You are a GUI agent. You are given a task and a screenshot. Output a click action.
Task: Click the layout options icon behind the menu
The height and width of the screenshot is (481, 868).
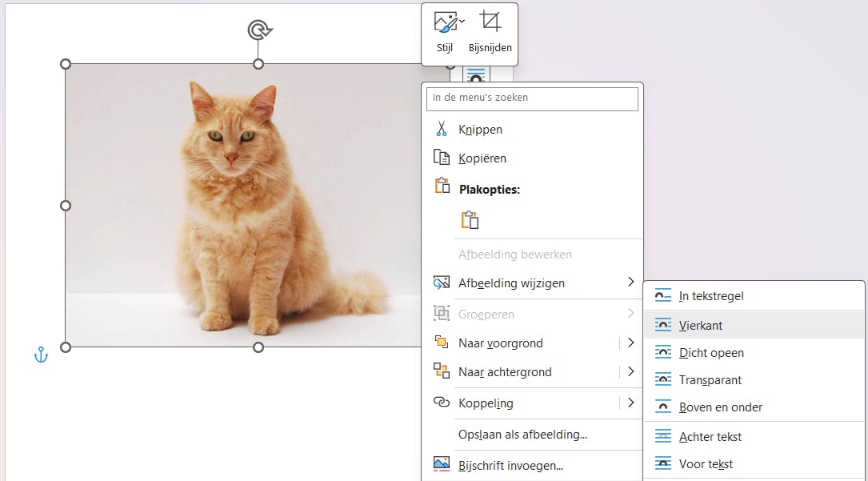(475, 74)
